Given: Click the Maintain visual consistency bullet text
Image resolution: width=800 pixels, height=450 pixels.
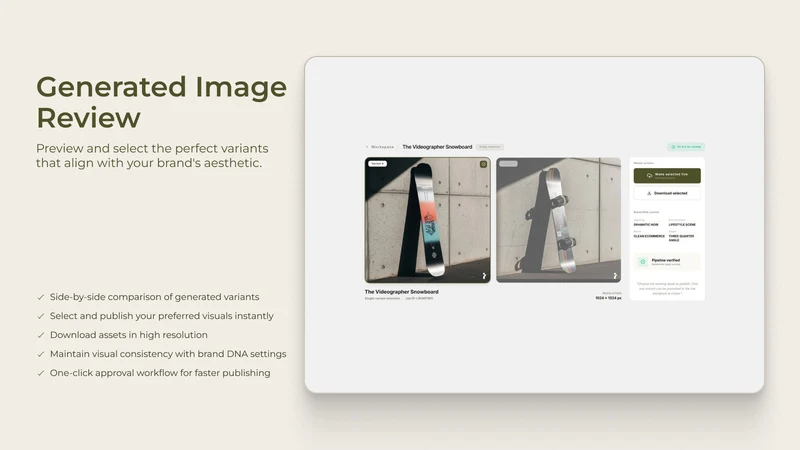Looking at the screenshot, I should click(x=168, y=354).
